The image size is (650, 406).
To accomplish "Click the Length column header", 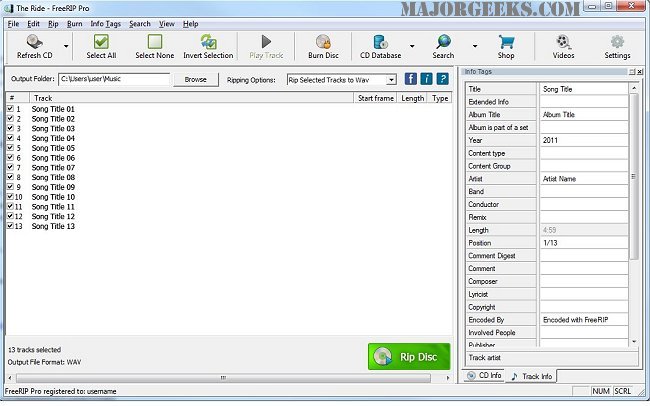I will [x=412, y=98].
